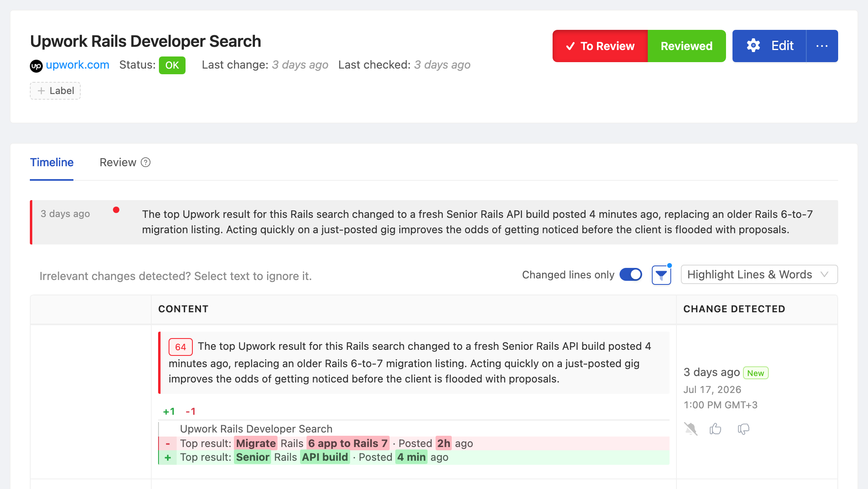Click the Review help question-mark icon
Image resolution: width=868 pixels, height=489 pixels.
point(146,162)
